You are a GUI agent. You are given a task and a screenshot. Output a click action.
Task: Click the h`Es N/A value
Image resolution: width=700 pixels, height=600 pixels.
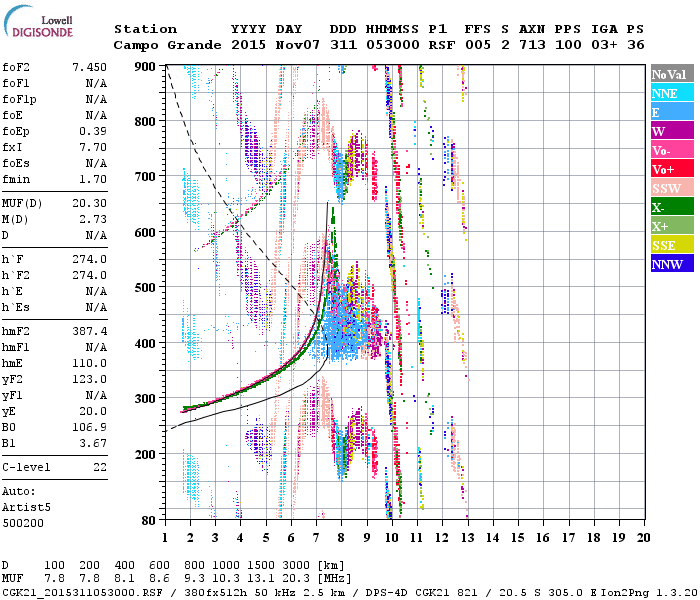(96, 308)
